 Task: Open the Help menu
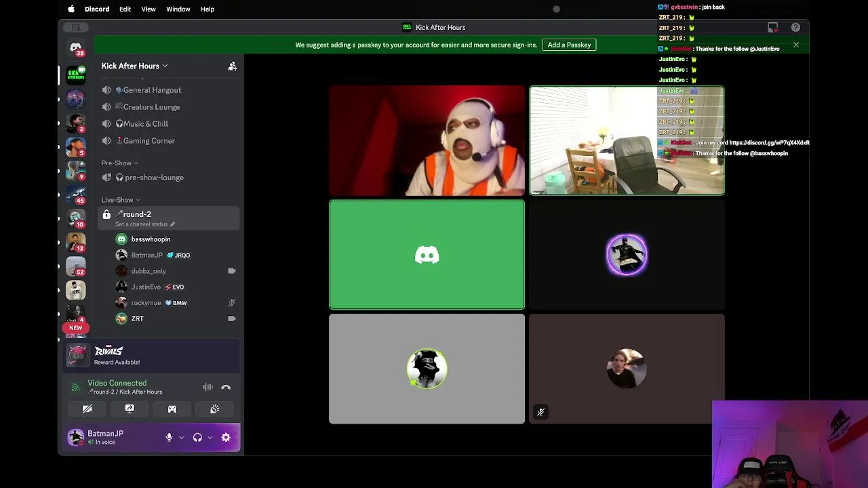pyautogui.click(x=208, y=9)
